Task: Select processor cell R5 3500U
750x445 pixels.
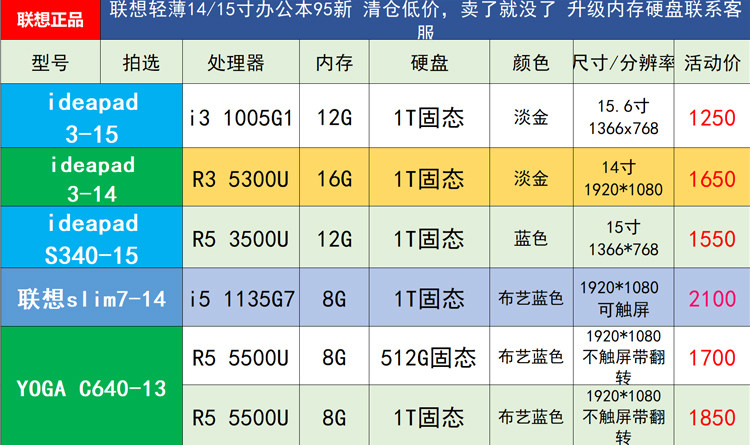Action: [x=241, y=237]
